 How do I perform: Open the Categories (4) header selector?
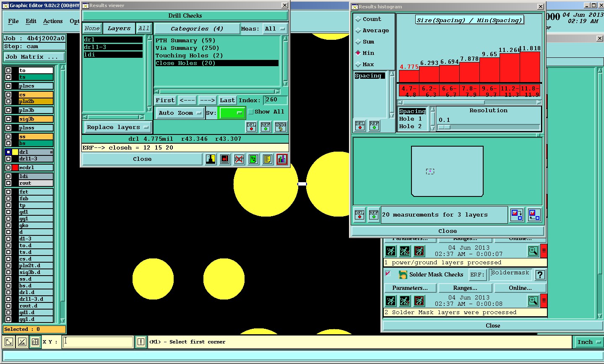click(x=197, y=29)
